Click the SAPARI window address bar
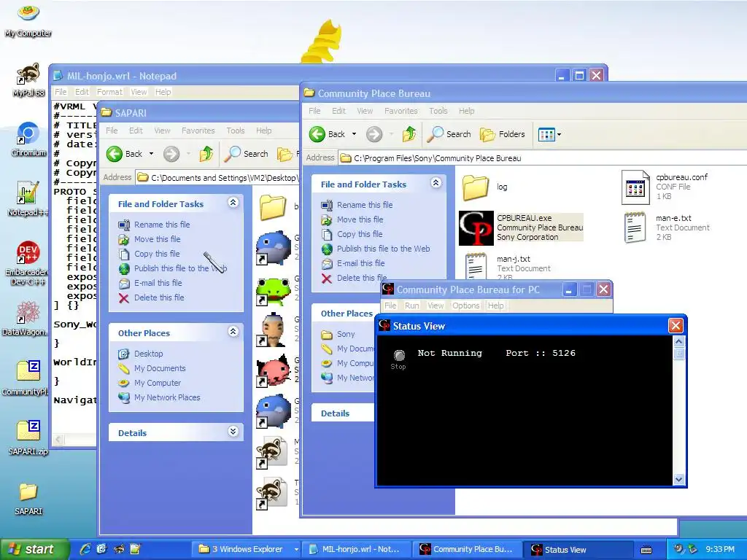This screenshot has width=747, height=560. (217, 178)
